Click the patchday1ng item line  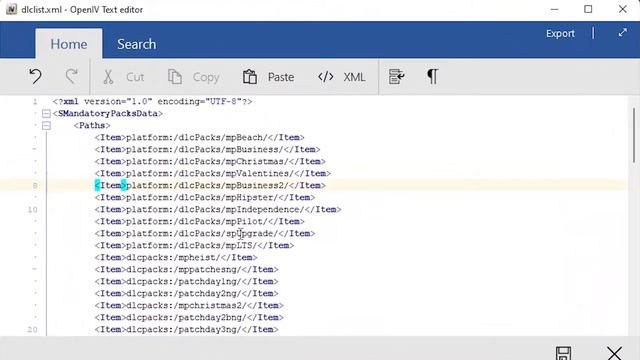[187, 282]
